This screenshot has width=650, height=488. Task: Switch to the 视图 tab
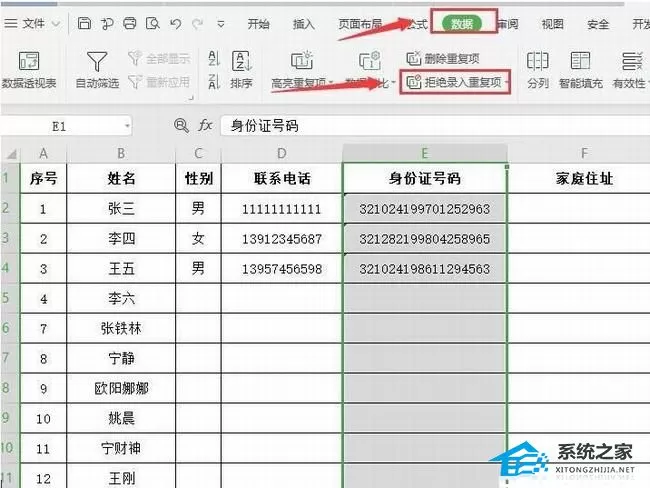point(553,24)
